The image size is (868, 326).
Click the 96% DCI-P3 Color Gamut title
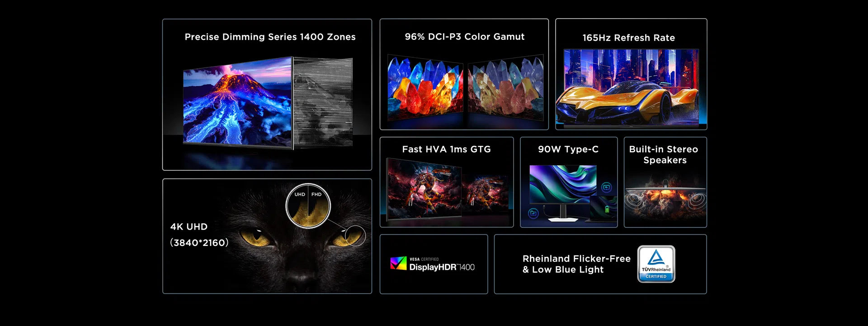pyautogui.click(x=464, y=37)
